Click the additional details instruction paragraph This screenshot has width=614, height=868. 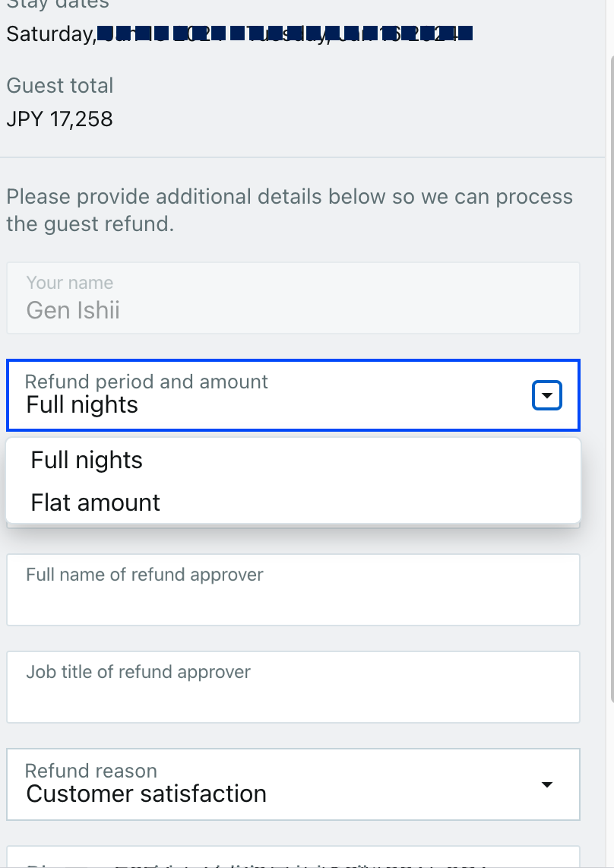[289, 211]
